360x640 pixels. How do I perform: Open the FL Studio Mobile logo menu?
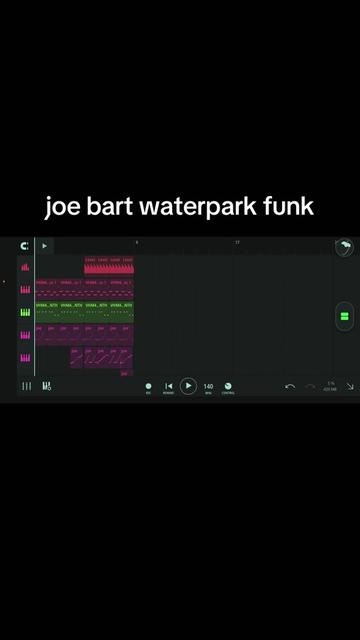pyautogui.click(x=25, y=246)
